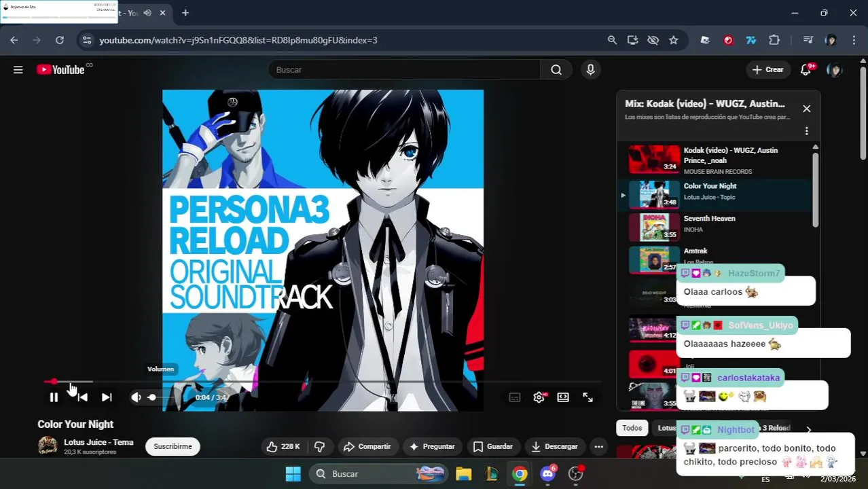Save the video with Guardar

(x=492, y=446)
